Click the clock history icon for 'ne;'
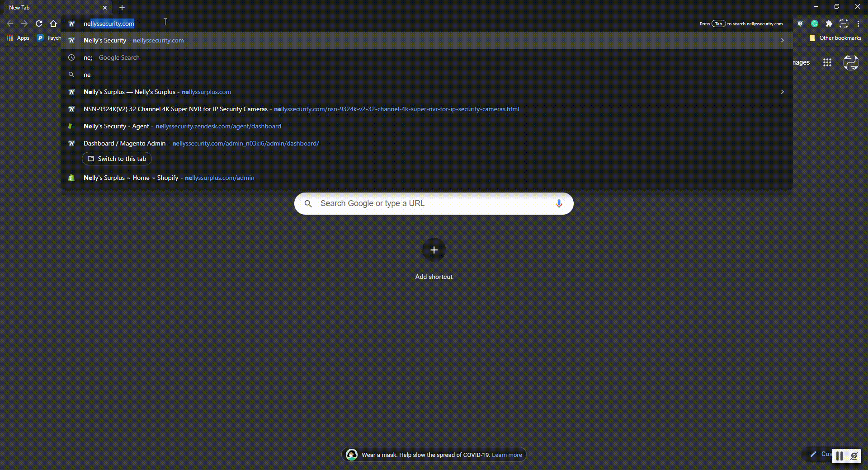This screenshot has height=470, width=868. coord(71,57)
